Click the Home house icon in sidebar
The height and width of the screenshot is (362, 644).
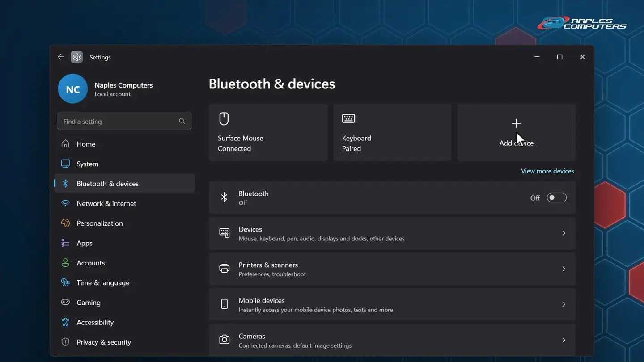click(x=65, y=144)
